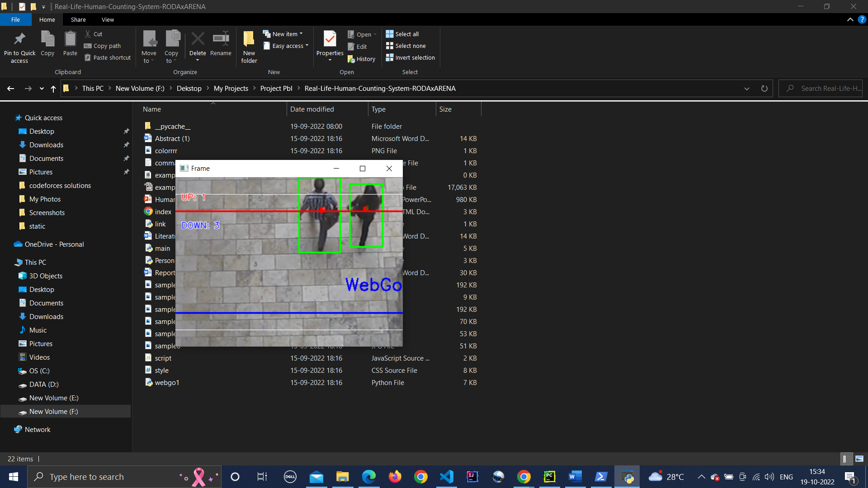Open PyCharm from the taskbar
The width and height of the screenshot is (868, 488).
549,477
